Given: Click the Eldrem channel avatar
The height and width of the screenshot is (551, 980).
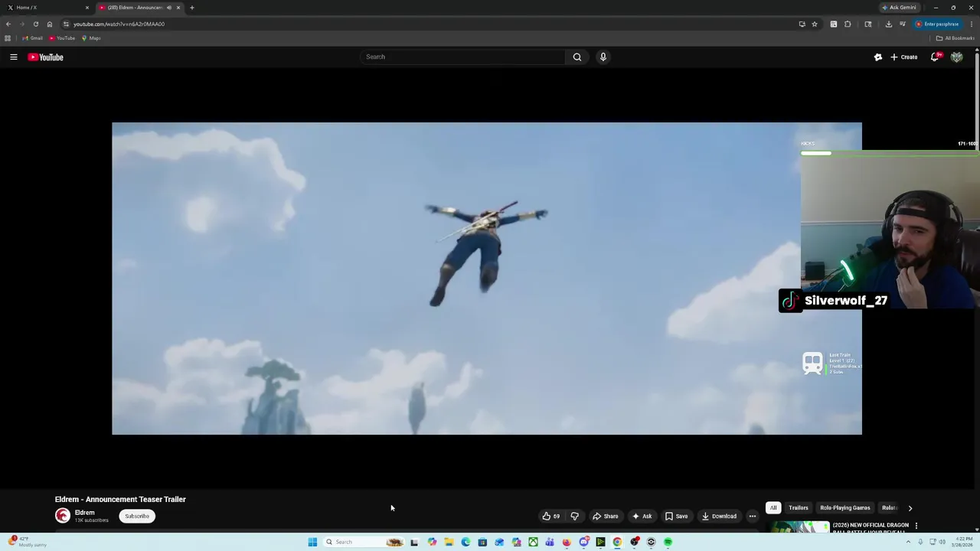Looking at the screenshot, I should click(62, 516).
